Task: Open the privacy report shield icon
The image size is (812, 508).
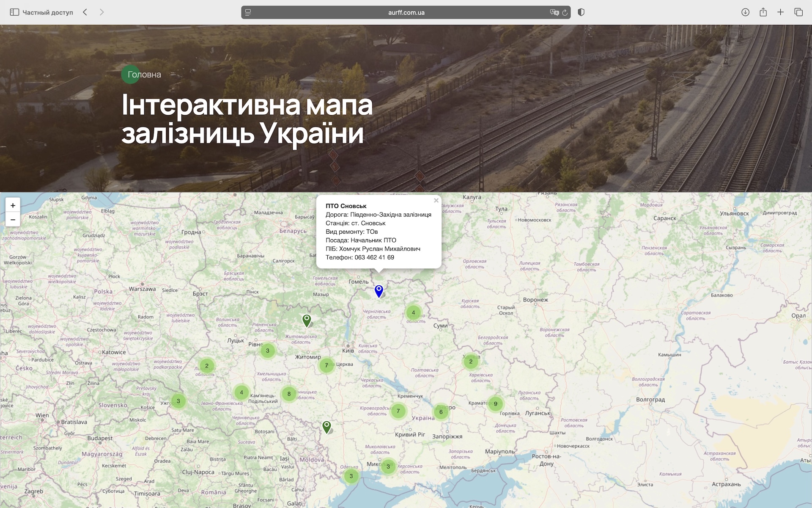Action: pyautogui.click(x=581, y=12)
